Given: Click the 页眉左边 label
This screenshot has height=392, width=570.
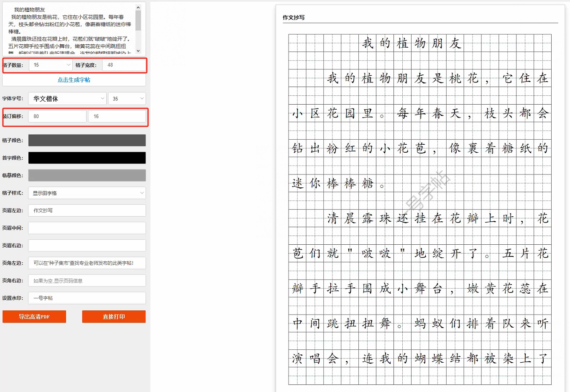Looking at the screenshot, I should tap(13, 211).
